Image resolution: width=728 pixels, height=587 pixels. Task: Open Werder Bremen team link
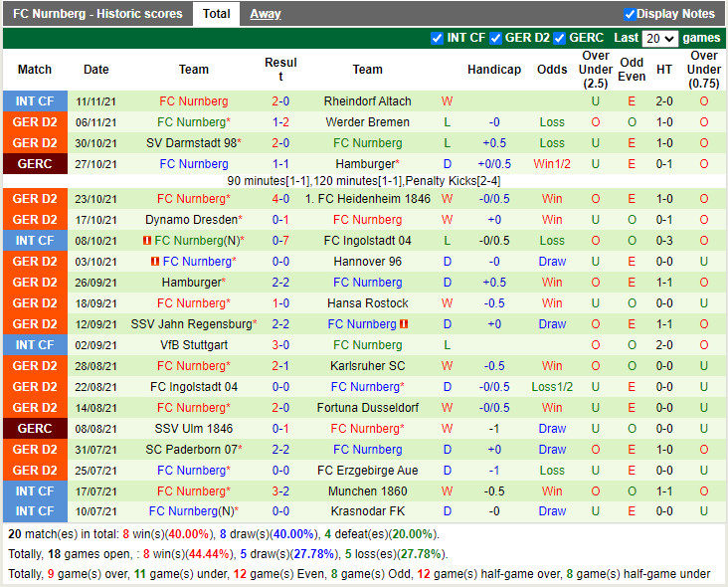point(367,122)
